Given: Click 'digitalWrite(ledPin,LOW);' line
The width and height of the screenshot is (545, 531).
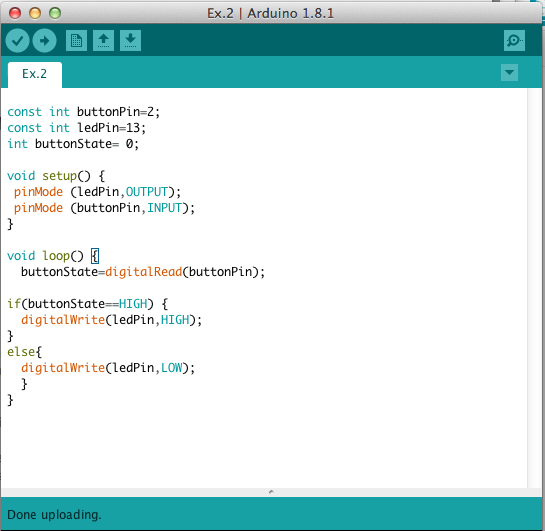Looking at the screenshot, I should (108, 368).
